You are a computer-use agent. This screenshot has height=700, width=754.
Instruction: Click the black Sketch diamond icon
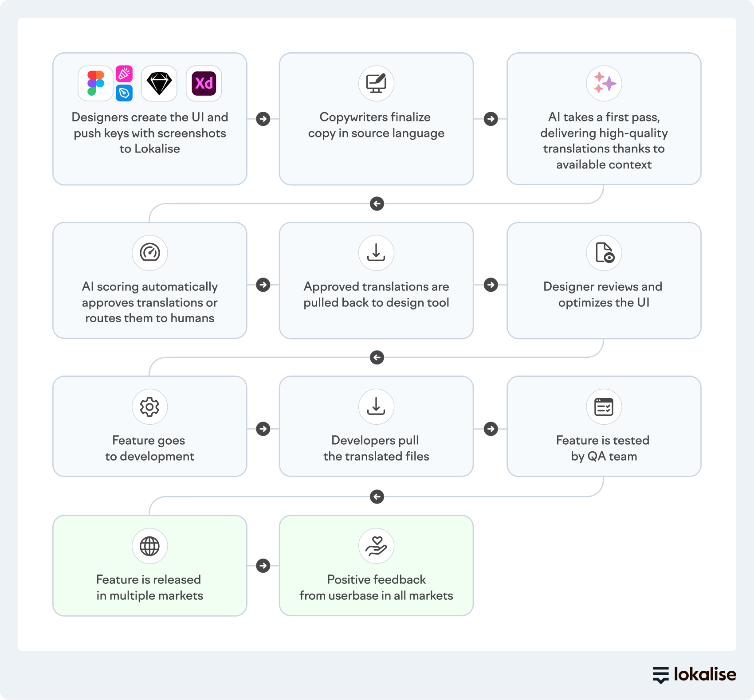[x=159, y=83]
